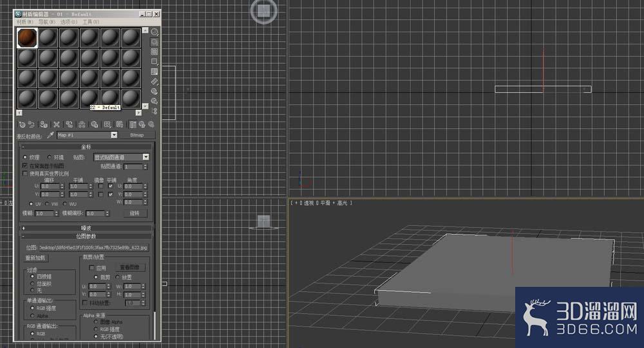Click the 重新加载 reload button
The image size is (644, 348).
[x=35, y=258]
